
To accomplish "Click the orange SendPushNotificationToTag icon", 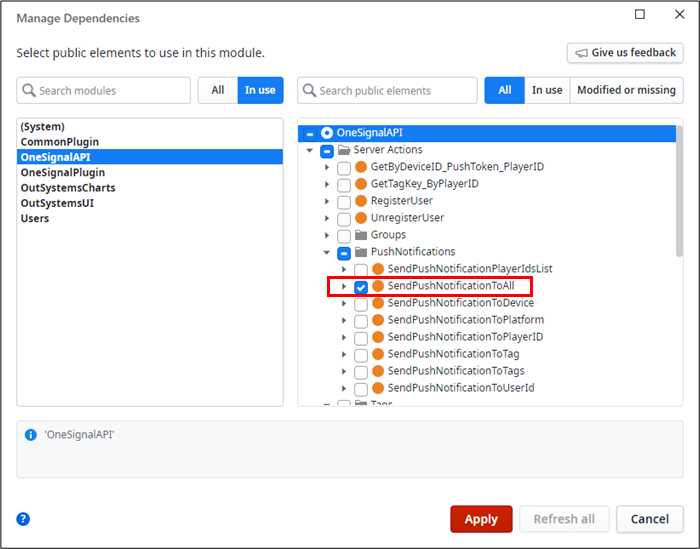I will pos(378,354).
